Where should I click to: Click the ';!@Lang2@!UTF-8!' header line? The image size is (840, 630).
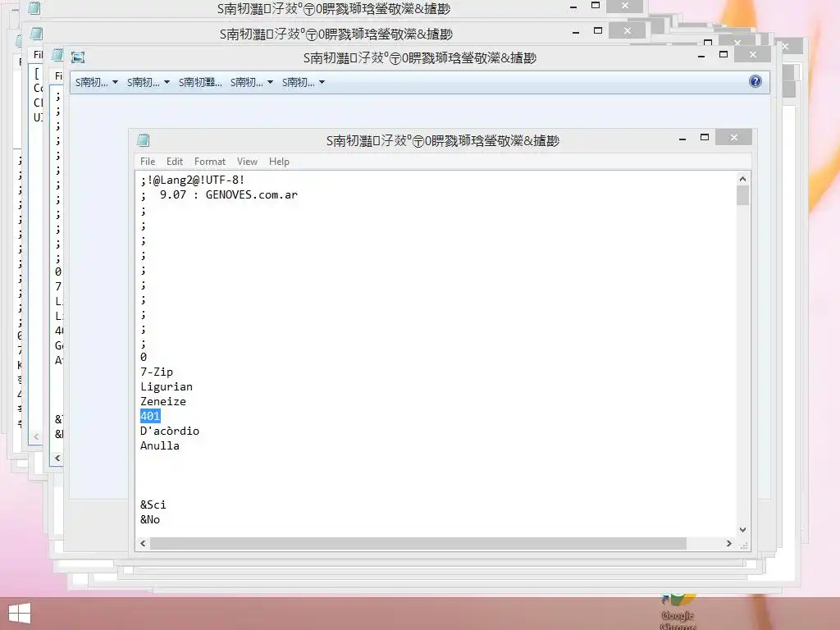(x=192, y=180)
